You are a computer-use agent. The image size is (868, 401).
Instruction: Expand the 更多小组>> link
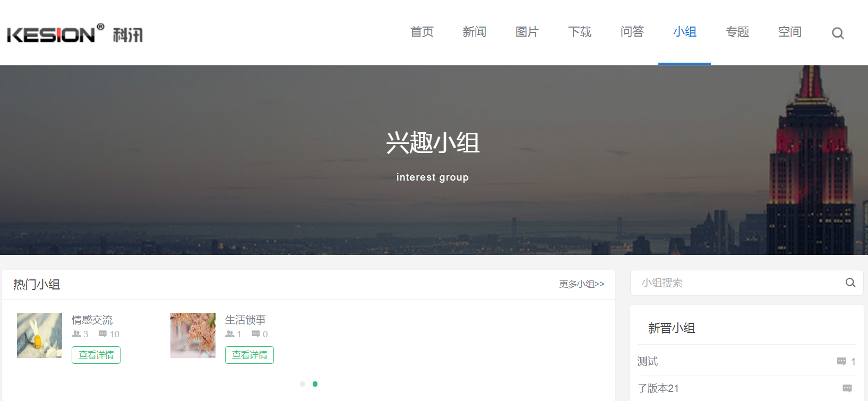click(581, 284)
